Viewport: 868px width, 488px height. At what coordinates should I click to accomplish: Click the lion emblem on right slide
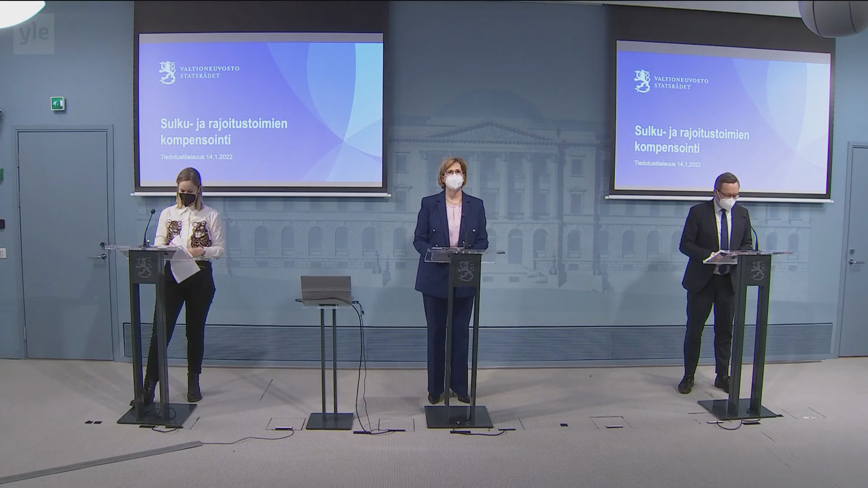coord(642,81)
